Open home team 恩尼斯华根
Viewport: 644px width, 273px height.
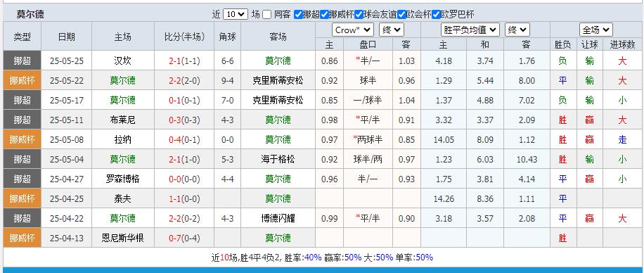[x=122, y=238]
